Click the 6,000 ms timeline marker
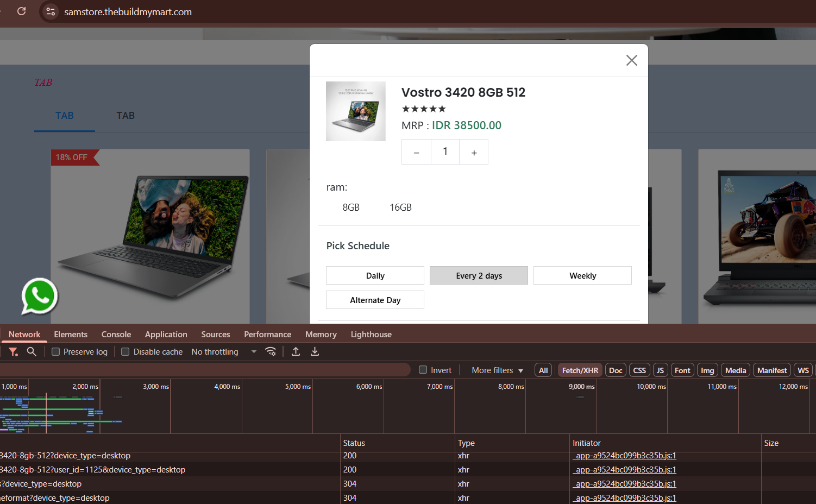Image resolution: width=816 pixels, height=504 pixels. tap(369, 387)
